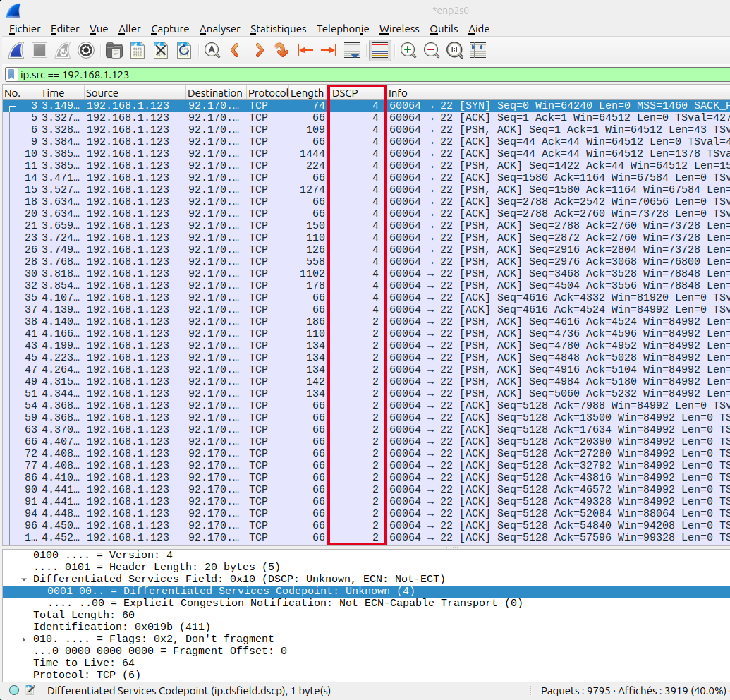Click the find packet magnifier icon
This screenshot has width=730, height=700.
click(212, 50)
